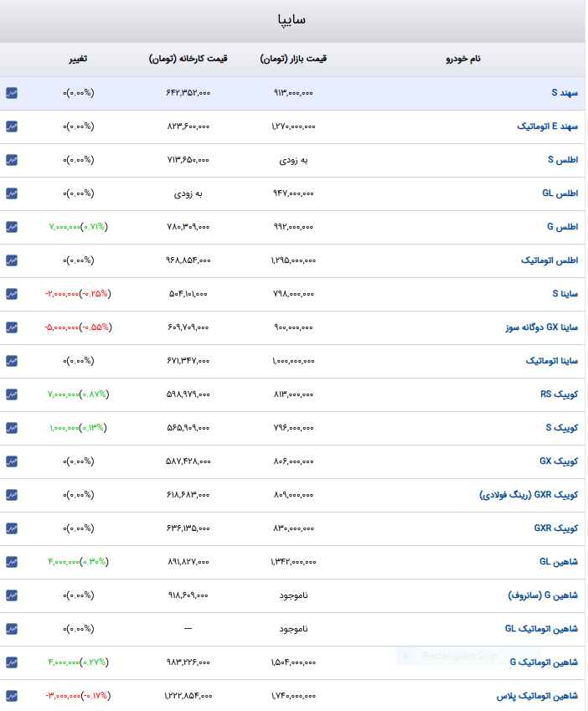The height and width of the screenshot is (711, 588).
Task: Click the chart icon for ساینا S
Action: click(13, 294)
